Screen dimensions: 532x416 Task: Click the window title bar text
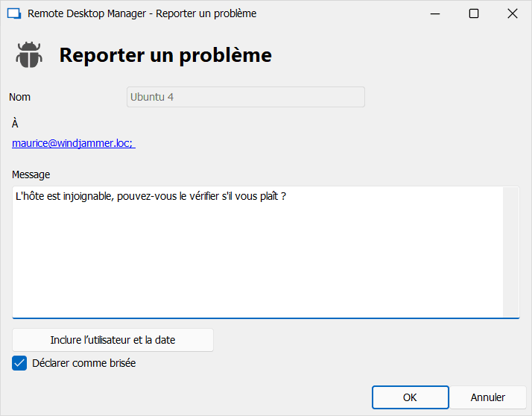[142, 13]
